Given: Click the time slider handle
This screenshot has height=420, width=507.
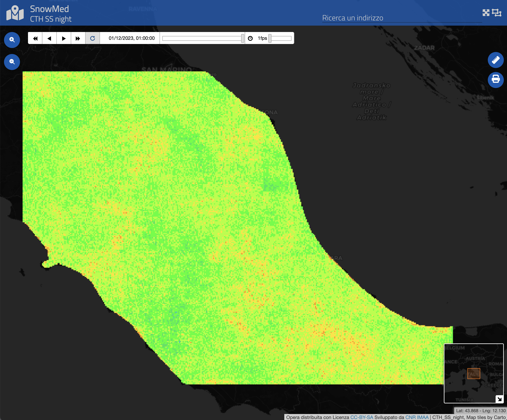Looking at the screenshot, I should pyautogui.click(x=242, y=38).
